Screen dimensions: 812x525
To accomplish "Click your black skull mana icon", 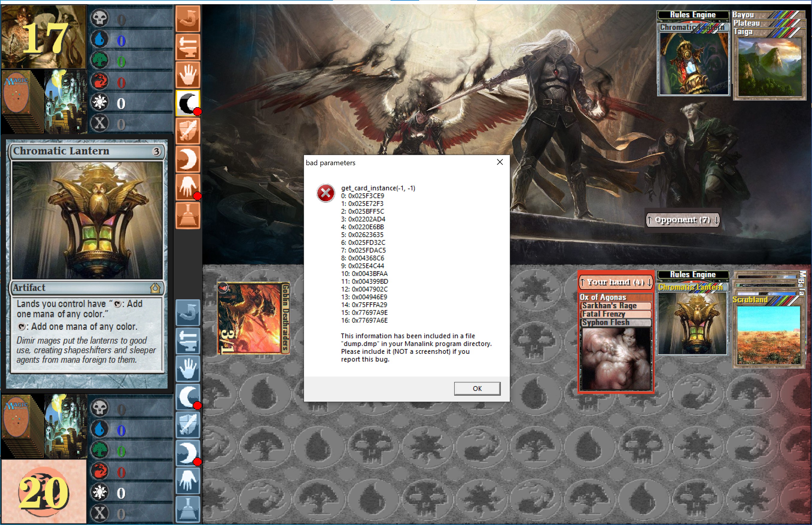I will click(100, 408).
